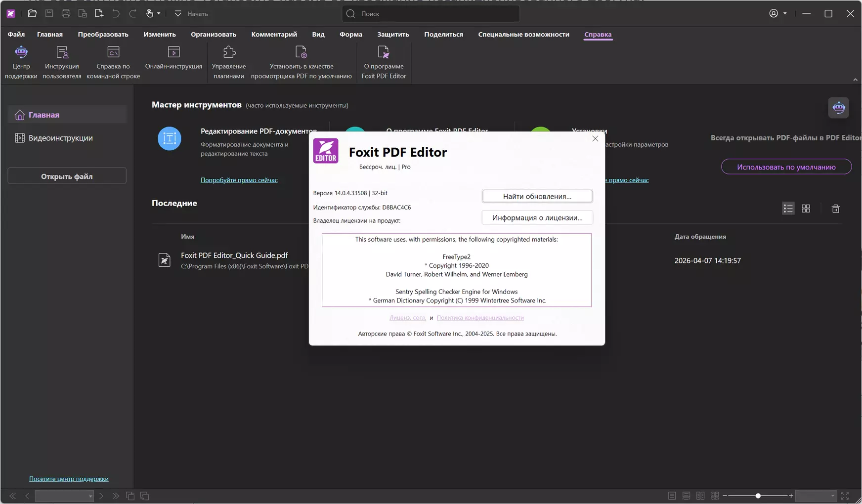The width and height of the screenshot is (862, 504).
Task: Open the Online Tutorial ribbon icon
Action: coord(173,52)
